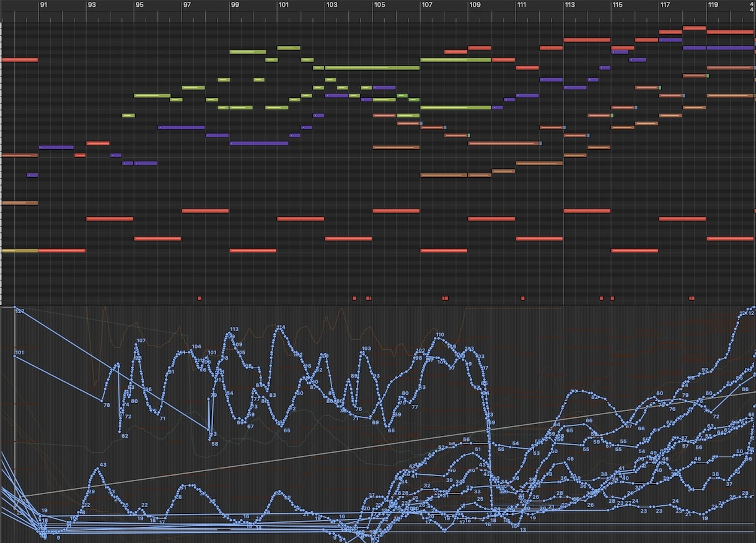
Task: Select the highest red note starting at bar 113
Action: [587, 40]
